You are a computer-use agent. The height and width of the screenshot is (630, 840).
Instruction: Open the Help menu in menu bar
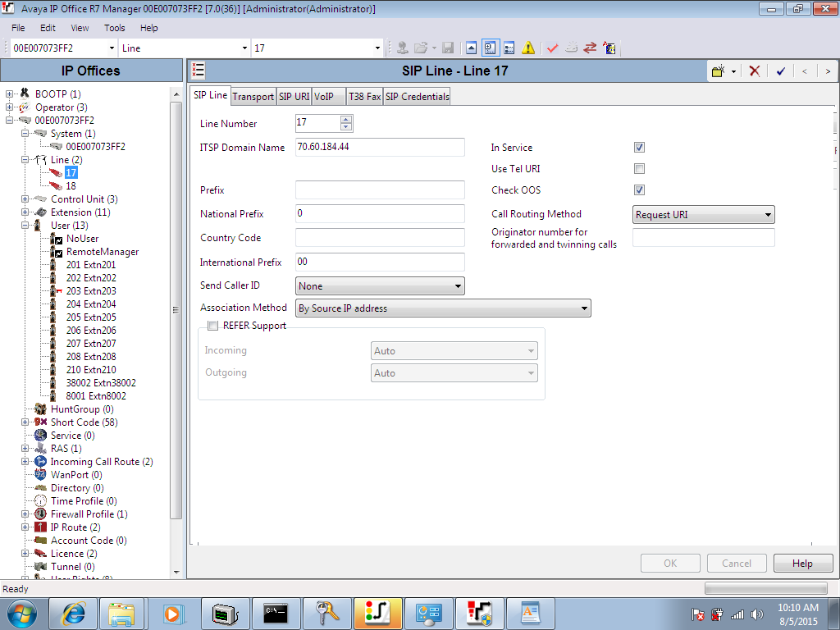click(149, 28)
